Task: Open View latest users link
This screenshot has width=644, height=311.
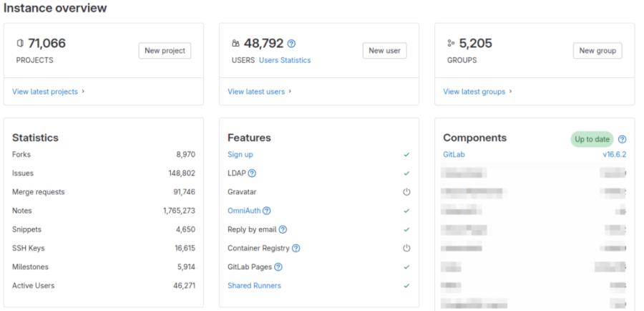Action: coord(256,91)
